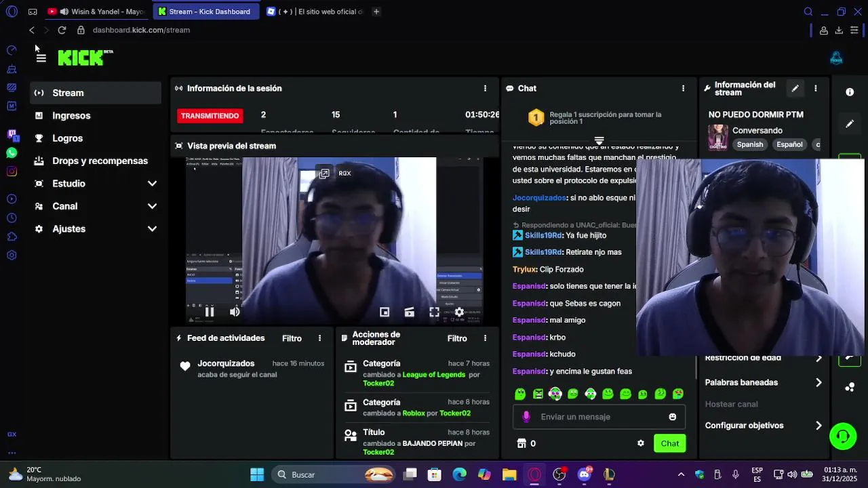Open Opera downloads icon
This screenshot has width=868, height=488.
point(839,30)
